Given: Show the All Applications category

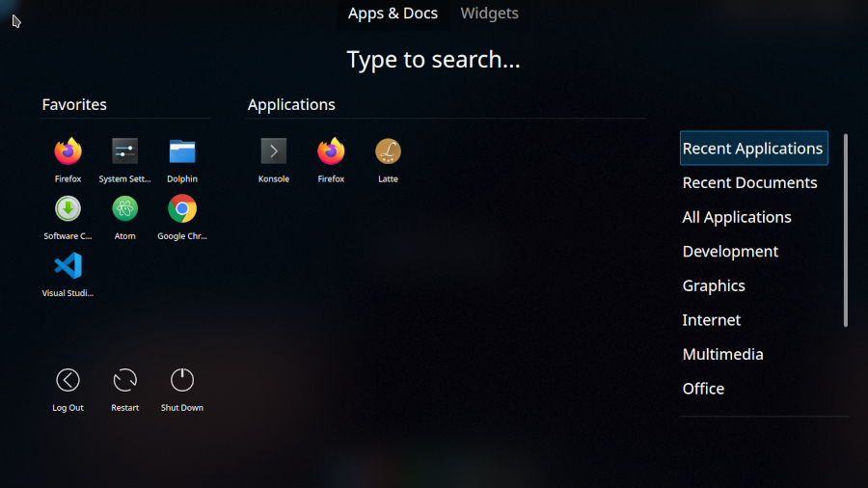Looking at the screenshot, I should click(737, 217).
